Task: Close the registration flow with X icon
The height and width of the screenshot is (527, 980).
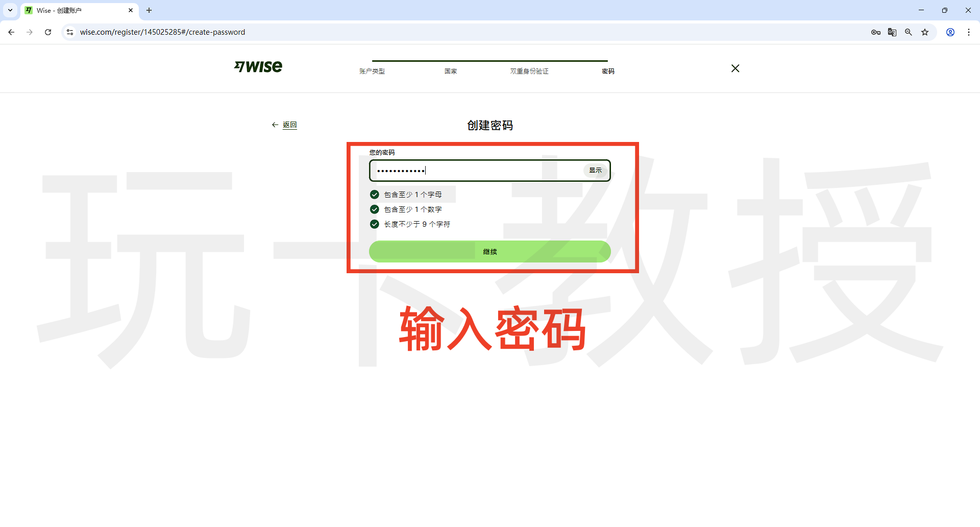Action: click(735, 68)
